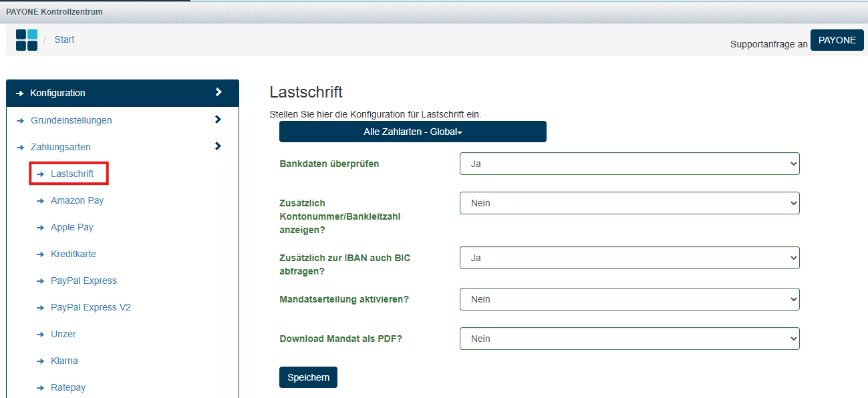This screenshot has width=868, height=398.
Task: Click the Lastschrift page heading
Action: pyautogui.click(x=306, y=92)
